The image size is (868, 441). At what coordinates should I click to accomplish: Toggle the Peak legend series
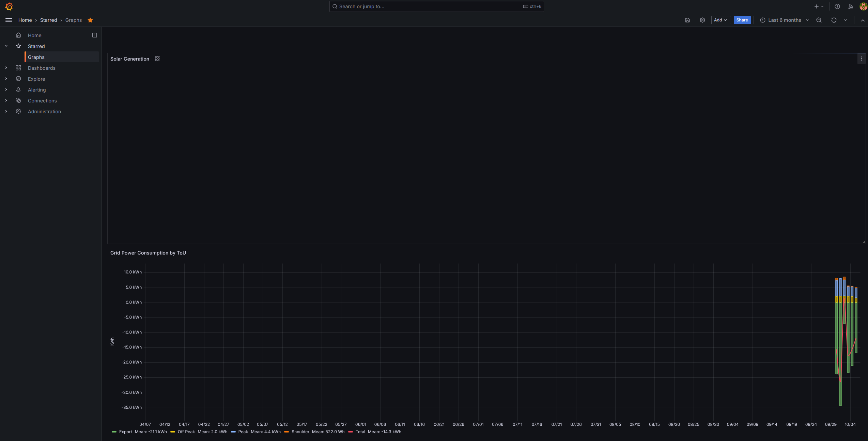coord(243,432)
